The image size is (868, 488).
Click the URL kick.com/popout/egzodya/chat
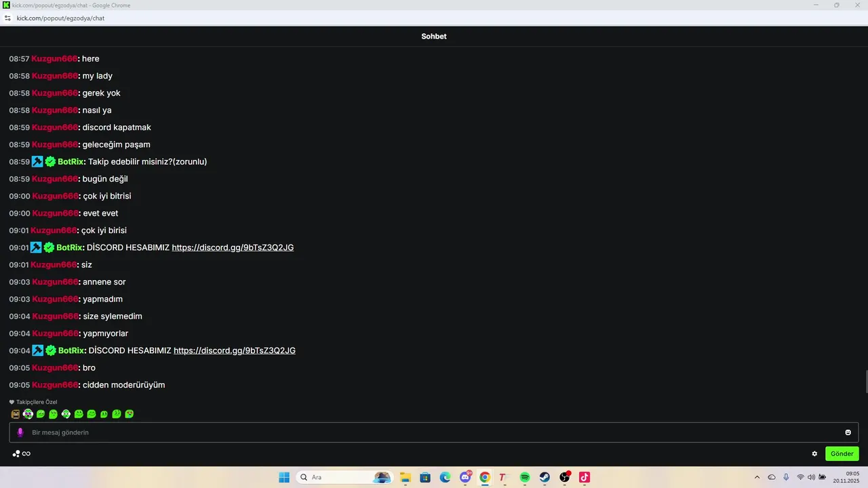[x=60, y=18]
